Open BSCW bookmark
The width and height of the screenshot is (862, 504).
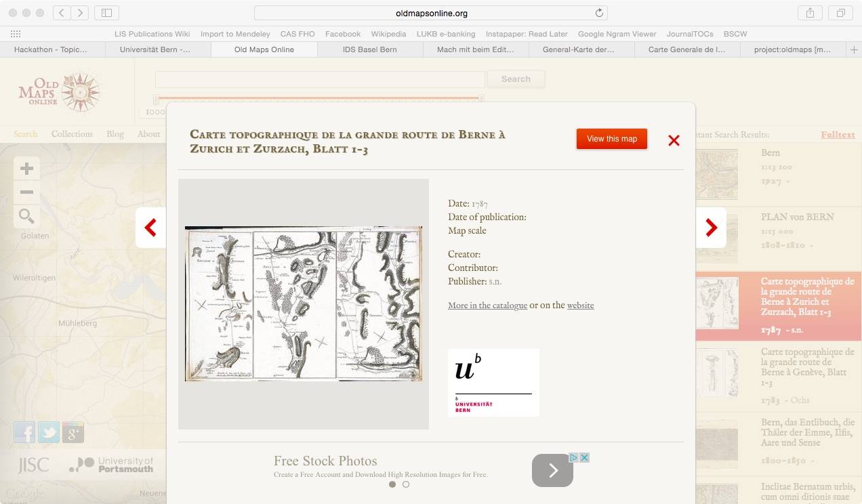click(x=735, y=34)
